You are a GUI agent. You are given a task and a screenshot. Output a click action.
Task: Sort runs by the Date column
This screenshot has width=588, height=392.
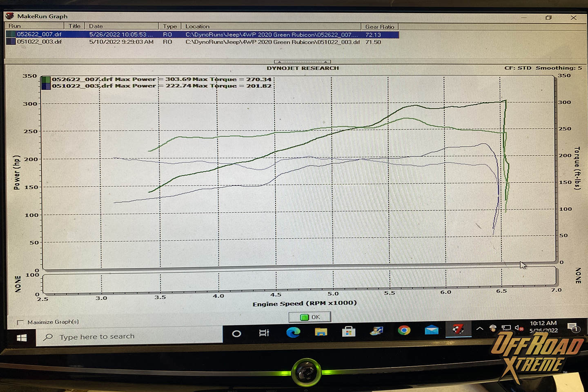click(122, 26)
